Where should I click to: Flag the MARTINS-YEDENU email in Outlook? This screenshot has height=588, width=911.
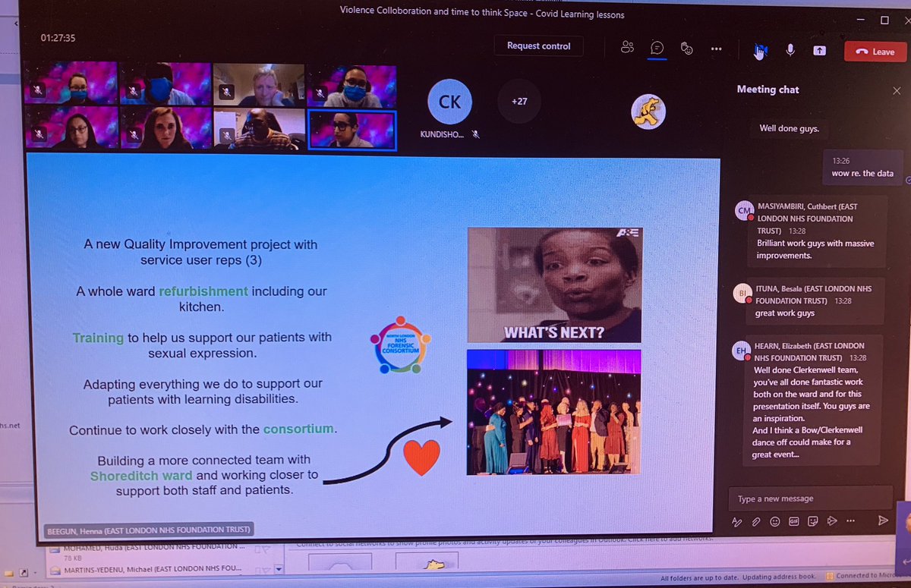click(268, 569)
